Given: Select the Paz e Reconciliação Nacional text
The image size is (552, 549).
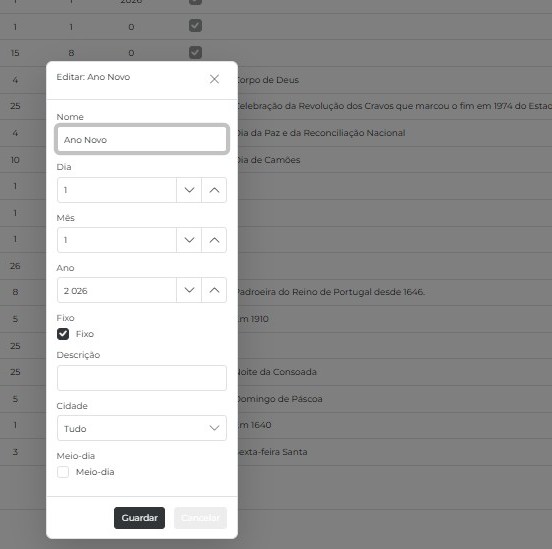Looking at the screenshot, I should 321,133.
